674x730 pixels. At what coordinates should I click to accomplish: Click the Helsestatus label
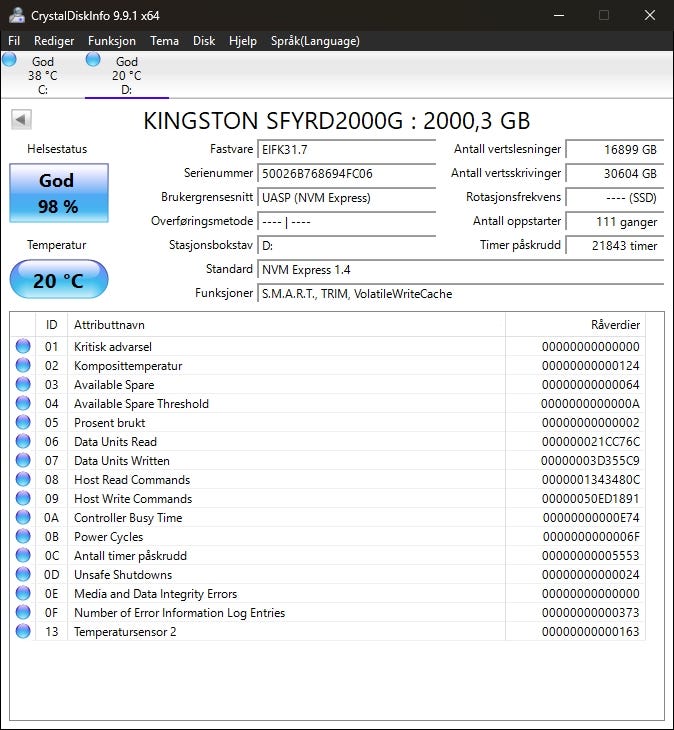(57, 149)
